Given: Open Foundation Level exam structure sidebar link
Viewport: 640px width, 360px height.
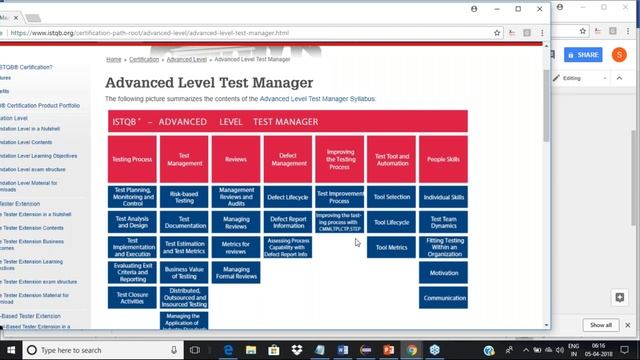Looking at the screenshot, I should coord(33,169).
